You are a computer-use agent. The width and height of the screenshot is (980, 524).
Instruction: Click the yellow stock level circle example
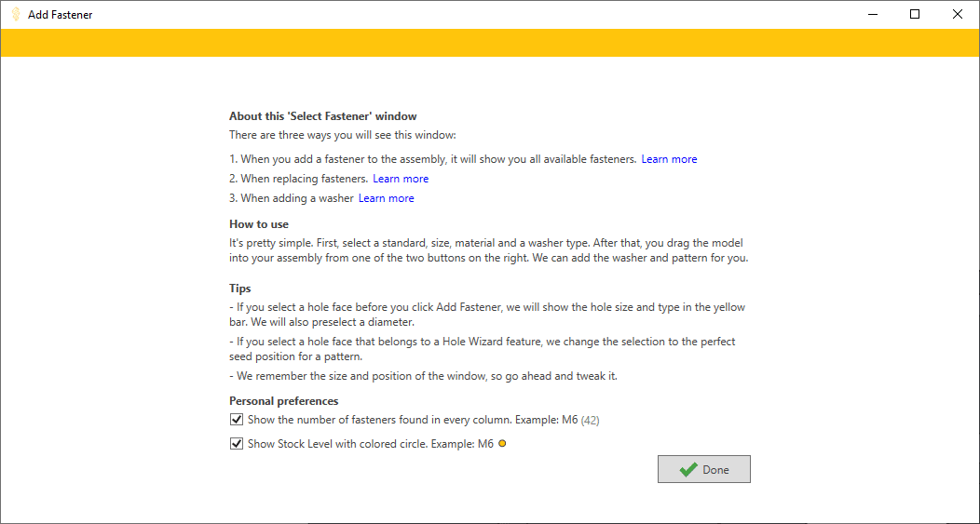pos(502,444)
